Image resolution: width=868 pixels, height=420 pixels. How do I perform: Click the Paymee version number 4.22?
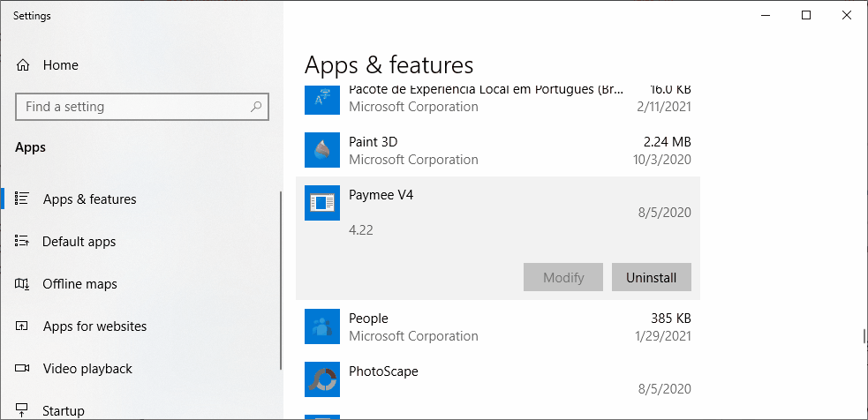[x=361, y=230]
